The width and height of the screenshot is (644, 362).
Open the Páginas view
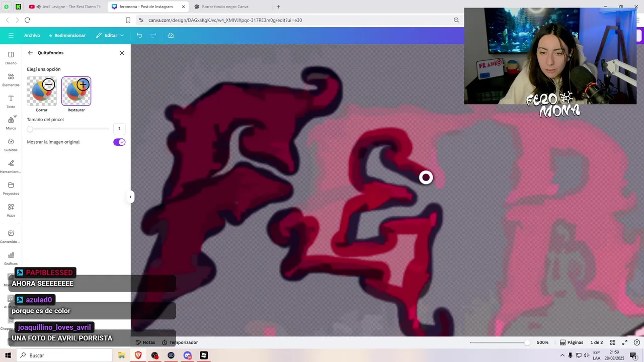coord(572,342)
